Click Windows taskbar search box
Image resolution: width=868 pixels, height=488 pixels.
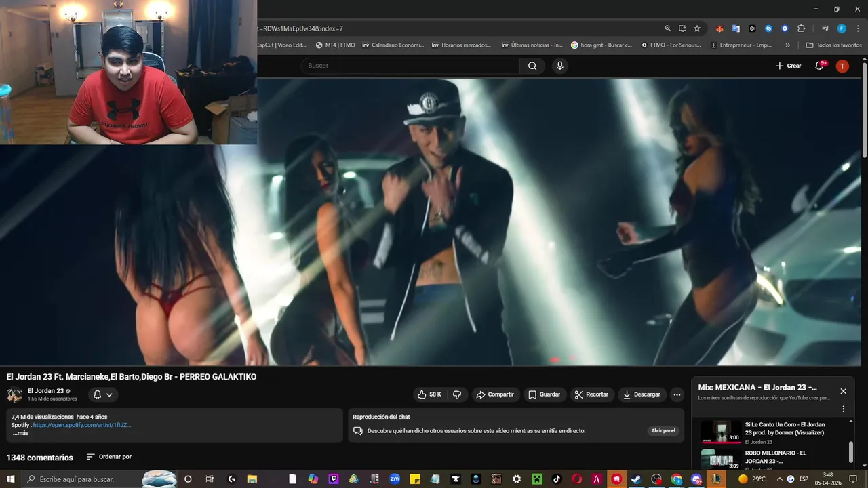pyautogui.click(x=98, y=479)
